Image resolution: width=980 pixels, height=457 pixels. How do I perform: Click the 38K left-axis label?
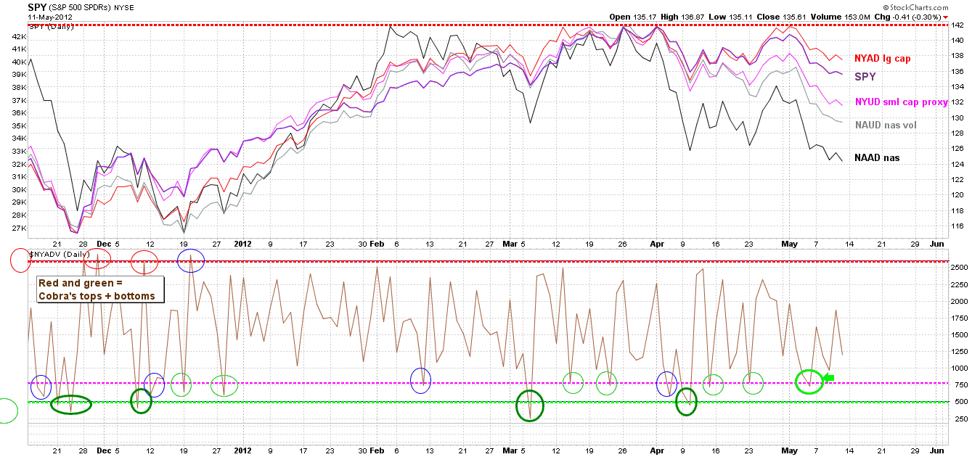19,88
